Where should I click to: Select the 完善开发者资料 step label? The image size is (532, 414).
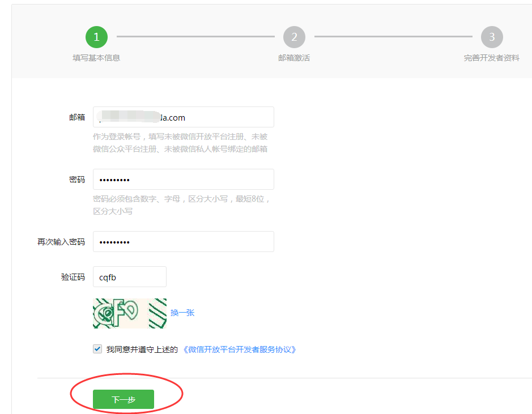coord(491,58)
